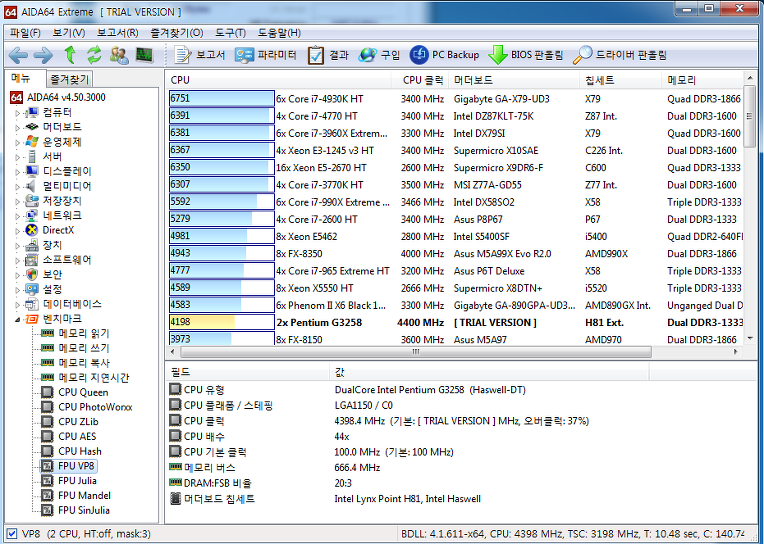Viewport: 764px width, 544px height.
Task: Select the 16x Xeon E5-2670 HT row
Action: point(456,167)
